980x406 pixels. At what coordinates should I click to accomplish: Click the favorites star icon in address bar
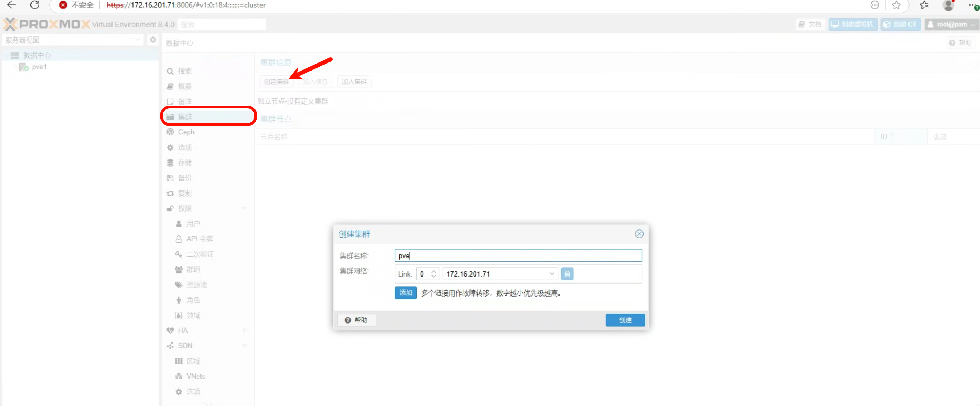click(896, 5)
